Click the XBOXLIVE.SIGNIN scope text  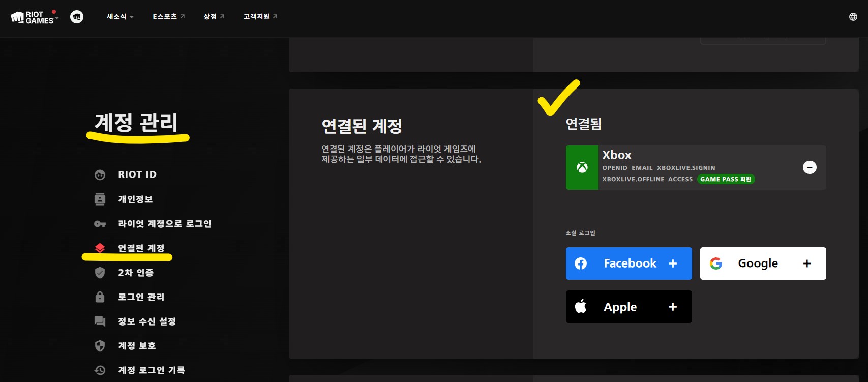tap(686, 168)
